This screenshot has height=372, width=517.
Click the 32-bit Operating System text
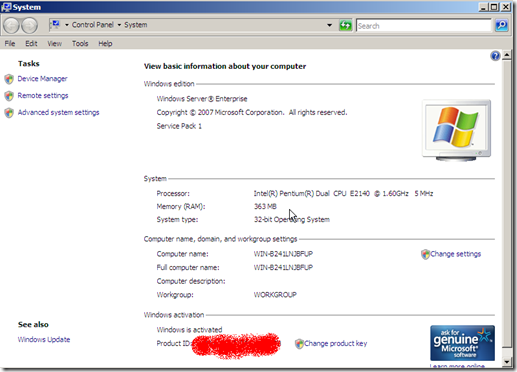pyautogui.click(x=292, y=219)
